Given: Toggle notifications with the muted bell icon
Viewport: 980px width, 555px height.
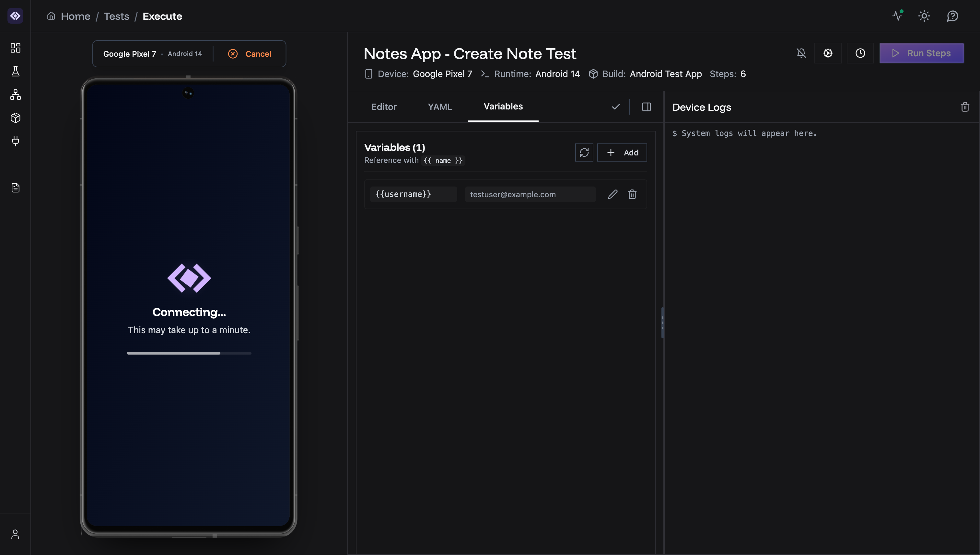Looking at the screenshot, I should point(801,53).
